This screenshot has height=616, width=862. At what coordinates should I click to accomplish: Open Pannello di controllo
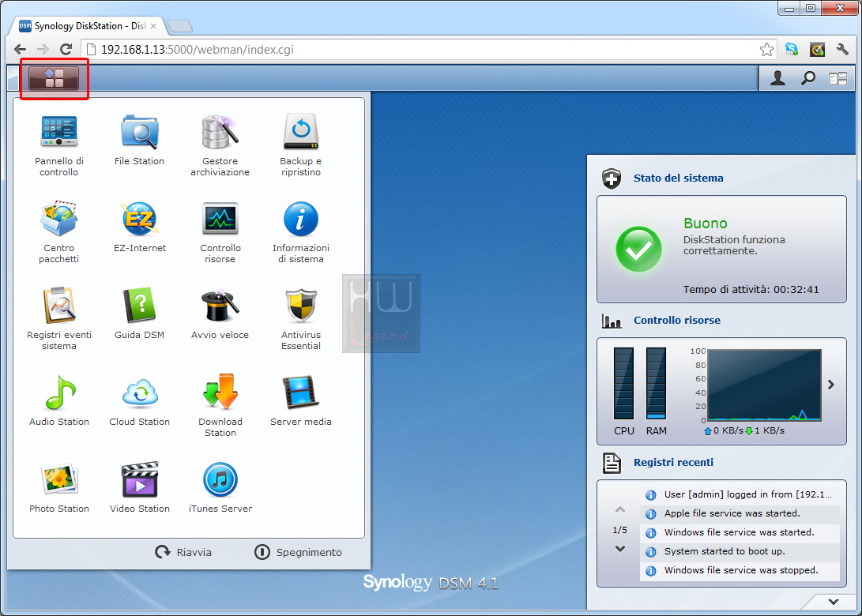click(58, 145)
